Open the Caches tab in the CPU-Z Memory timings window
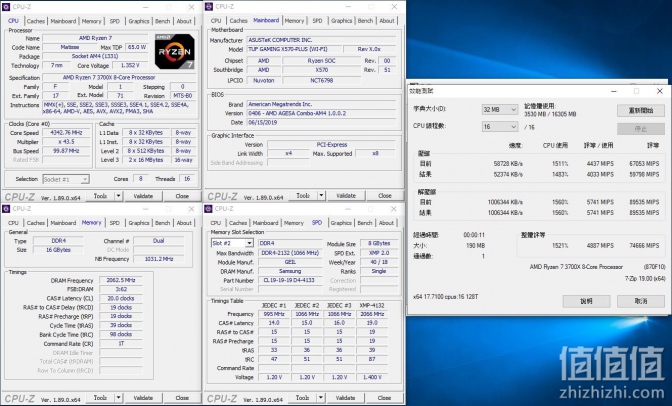 [36, 223]
